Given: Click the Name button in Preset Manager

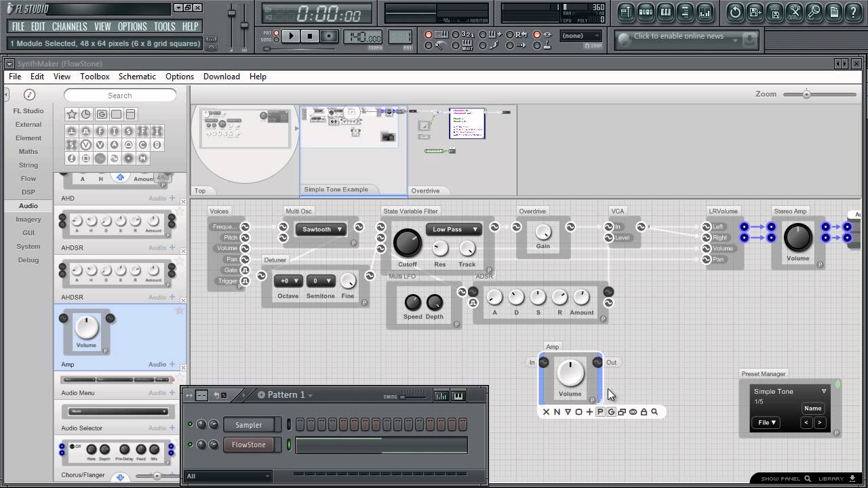Looking at the screenshot, I should coord(812,408).
